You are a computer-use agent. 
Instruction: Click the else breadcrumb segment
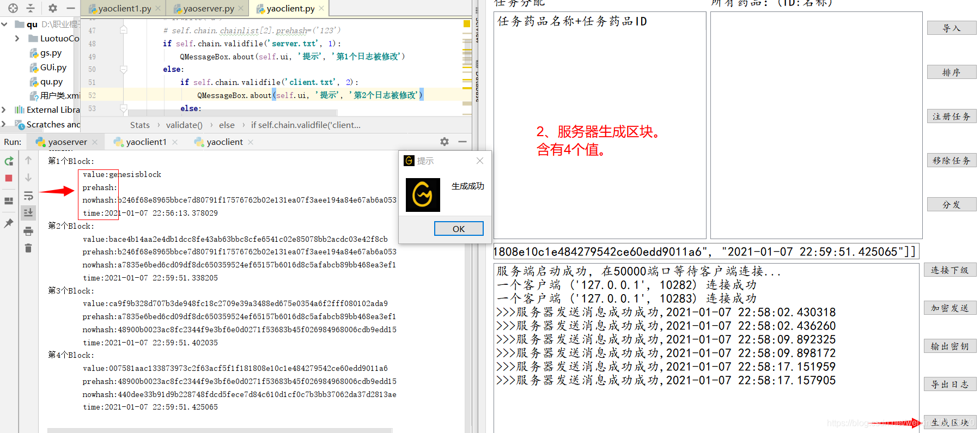227,125
